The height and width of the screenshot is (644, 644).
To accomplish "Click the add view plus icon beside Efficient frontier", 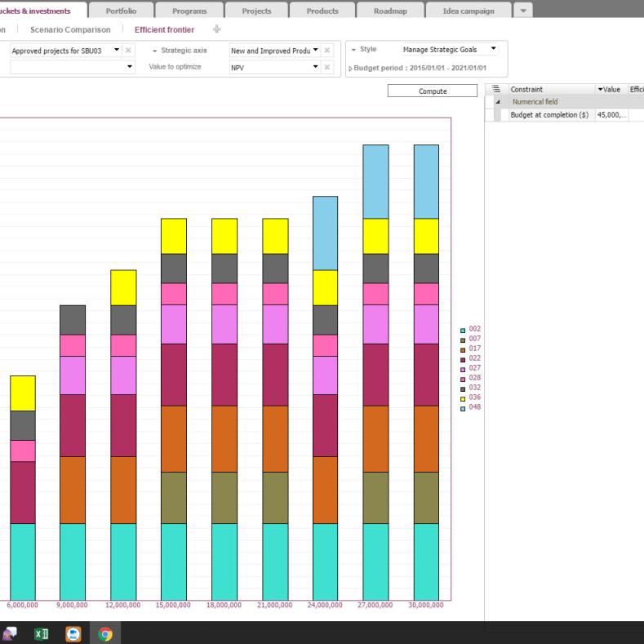I will (217, 29).
